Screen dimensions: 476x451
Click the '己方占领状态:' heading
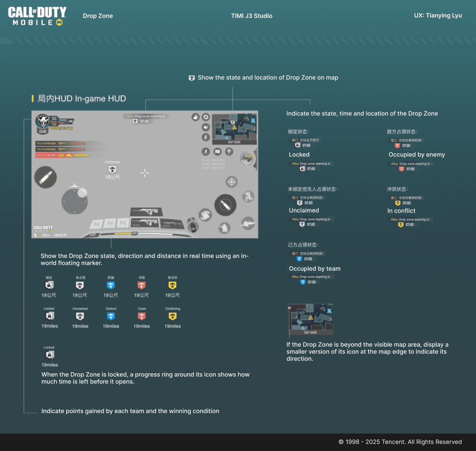pyautogui.click(x=303, y=245)
